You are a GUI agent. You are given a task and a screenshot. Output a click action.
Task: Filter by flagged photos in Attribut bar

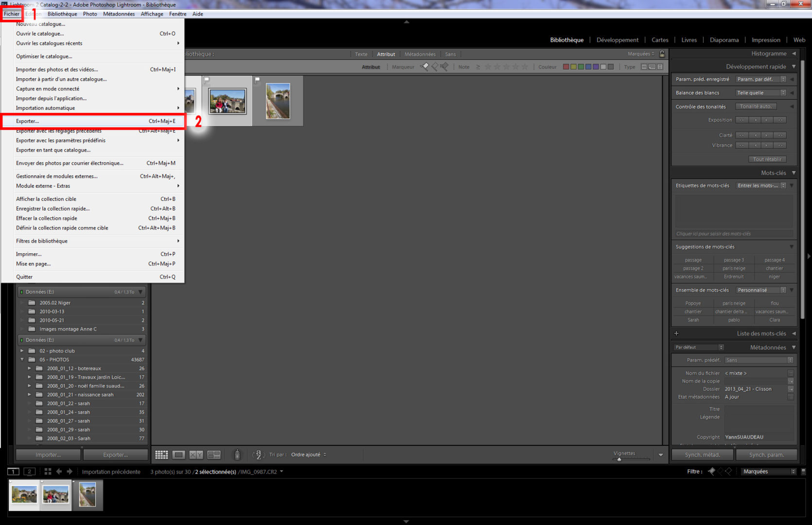424,67
